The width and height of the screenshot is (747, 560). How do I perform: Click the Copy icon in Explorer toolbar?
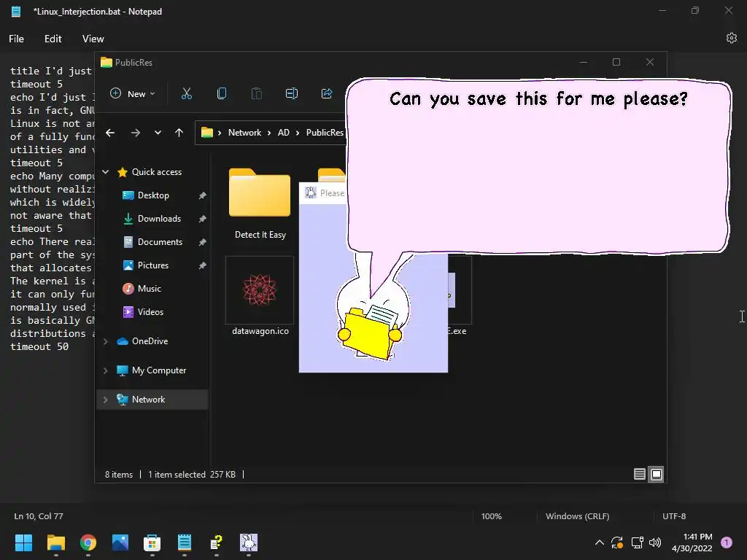pos(222,94)
